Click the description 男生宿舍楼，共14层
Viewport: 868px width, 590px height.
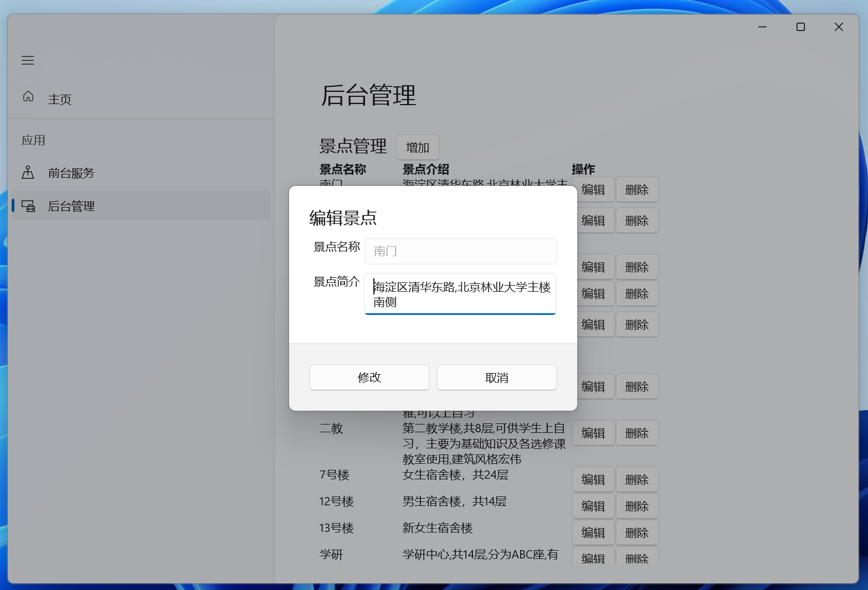click(455, 501)
